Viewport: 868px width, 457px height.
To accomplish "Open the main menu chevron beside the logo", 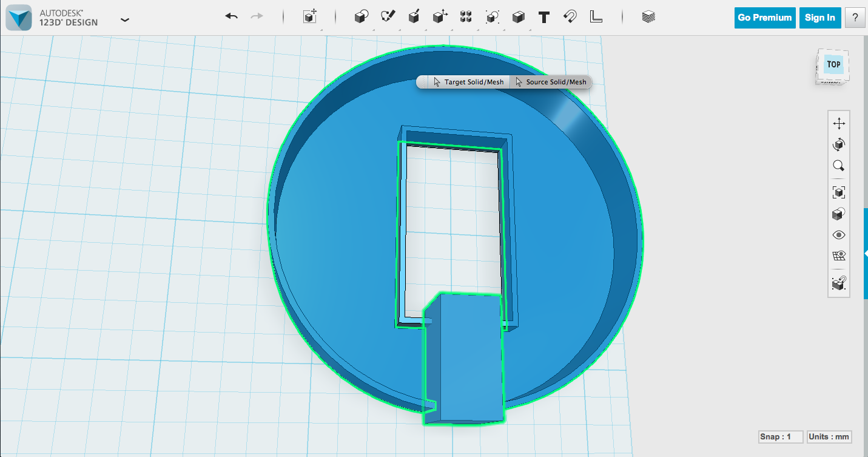I will [125, 19].
